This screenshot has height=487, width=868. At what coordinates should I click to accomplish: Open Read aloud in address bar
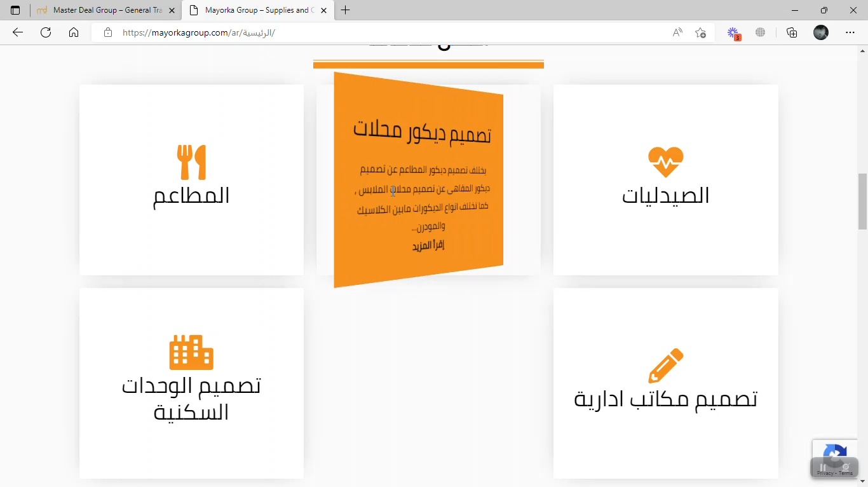[x=677, y=32]
